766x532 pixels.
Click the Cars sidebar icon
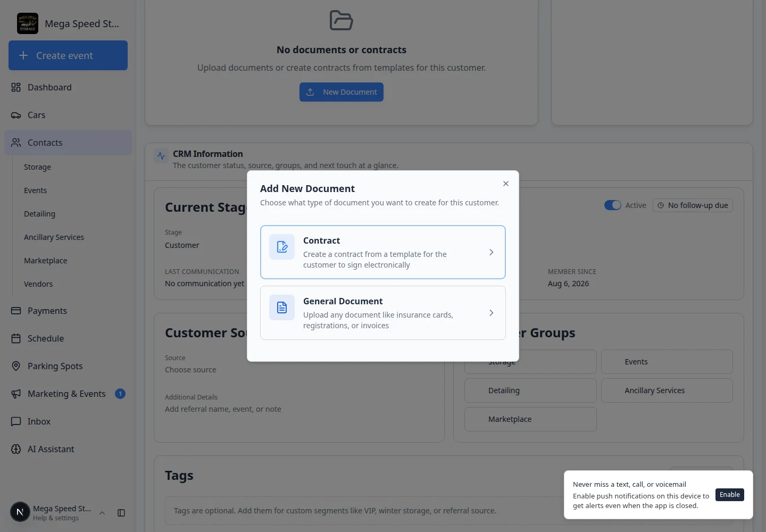point(16,115)
